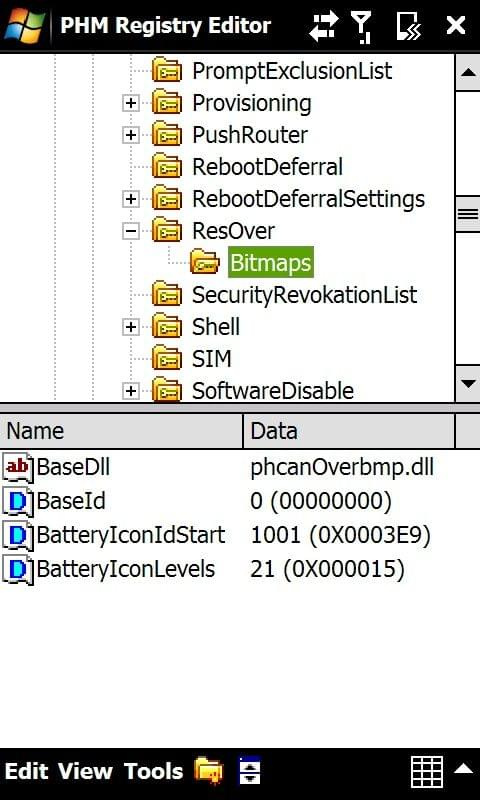Click the up-down split pane toolbar icon
The image size is (480, 800).
click(x=249, y=771)
